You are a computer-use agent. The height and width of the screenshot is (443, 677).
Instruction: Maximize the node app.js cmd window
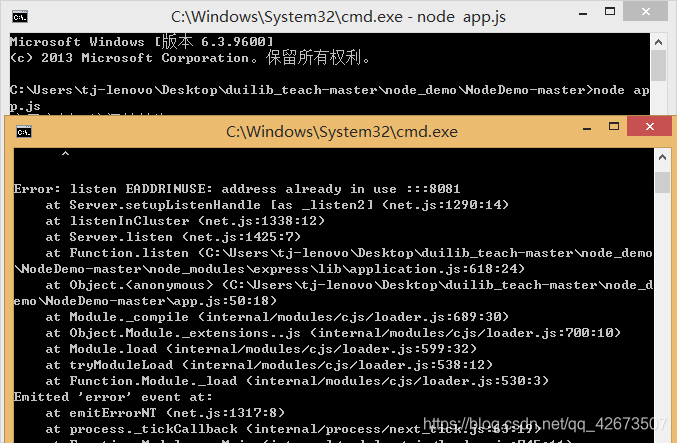tap(610, 12)
